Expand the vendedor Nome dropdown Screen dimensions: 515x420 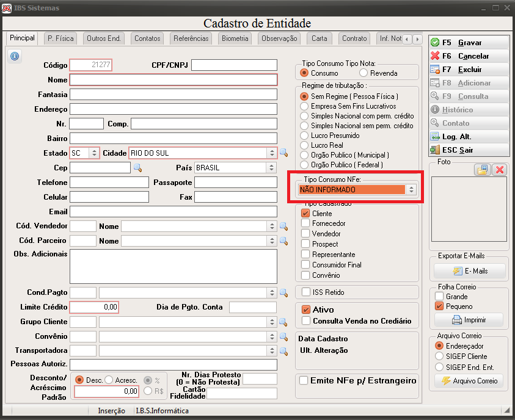coord(272,226)
